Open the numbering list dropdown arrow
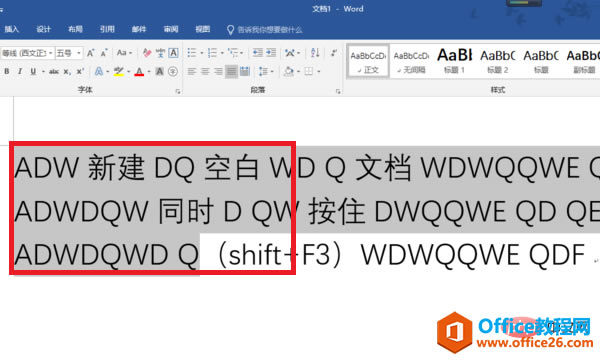600x360 pixels. click(x=222, y=53)
